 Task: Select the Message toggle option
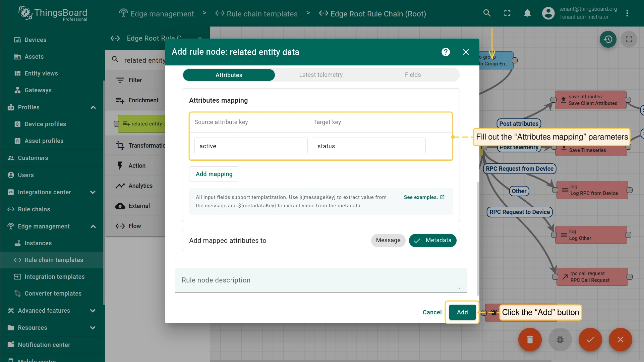(x=388, y=240)
